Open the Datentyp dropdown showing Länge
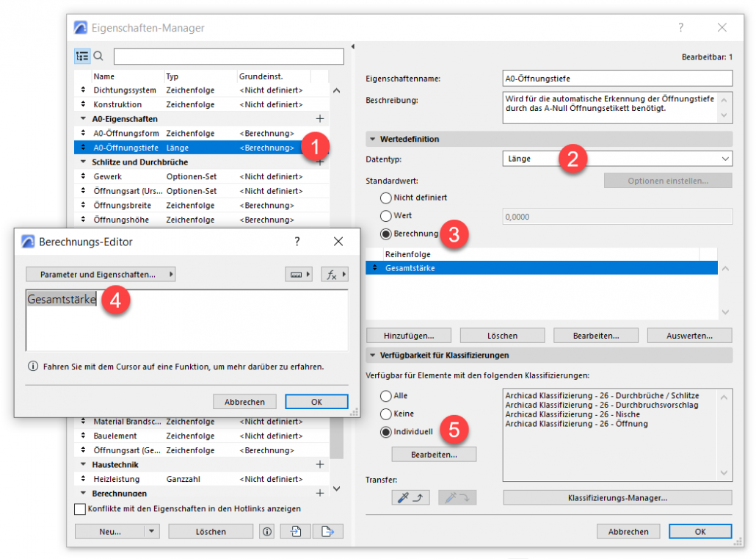The height and width of the screenshot is (559, 756). tap(618, 158)
